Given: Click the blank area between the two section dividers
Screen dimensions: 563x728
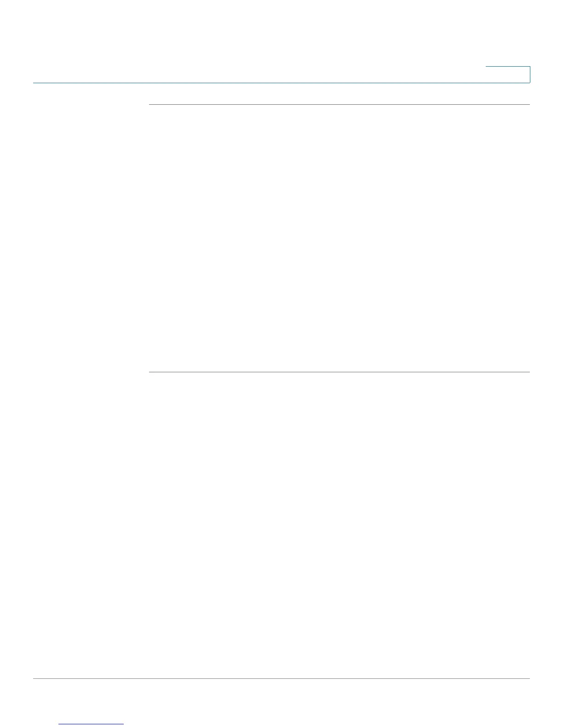Looking at the screenshot, I should (x=339, y=238).
